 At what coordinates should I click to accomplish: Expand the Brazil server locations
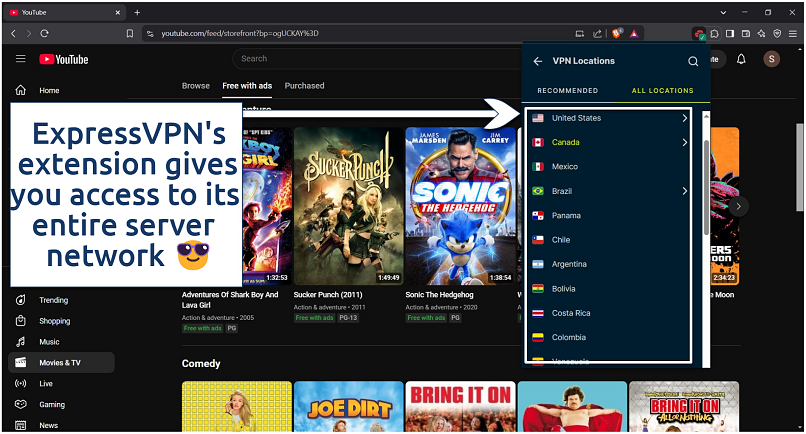(x=685, y=191)
